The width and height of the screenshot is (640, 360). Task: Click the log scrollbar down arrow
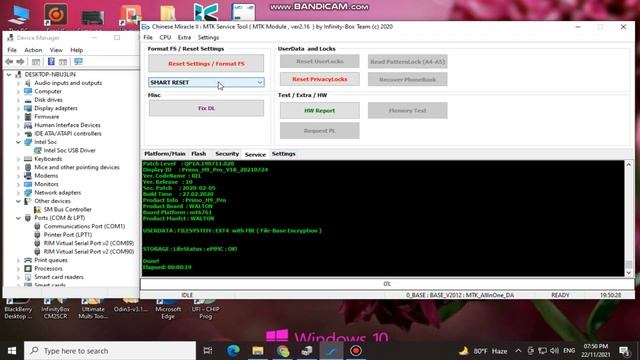629,273
